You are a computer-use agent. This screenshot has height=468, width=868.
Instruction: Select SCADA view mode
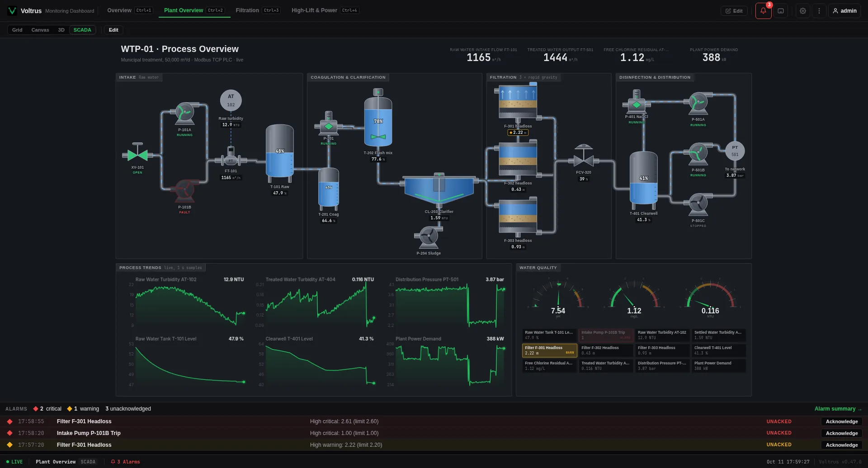(82, 30)
